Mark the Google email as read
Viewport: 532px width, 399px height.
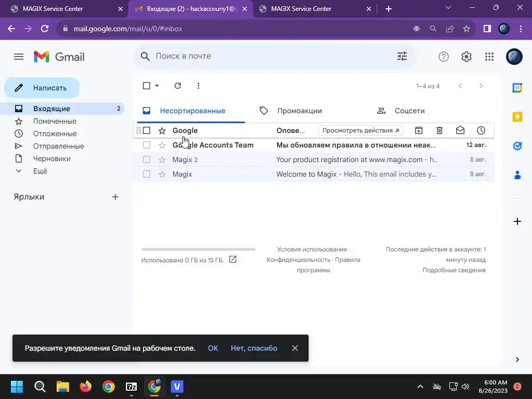coord(460,130)
